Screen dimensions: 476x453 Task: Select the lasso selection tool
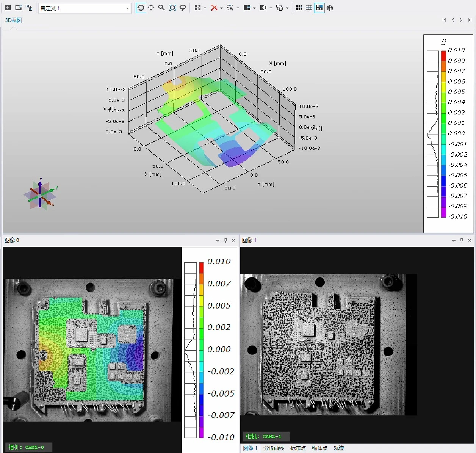(183, 8)
